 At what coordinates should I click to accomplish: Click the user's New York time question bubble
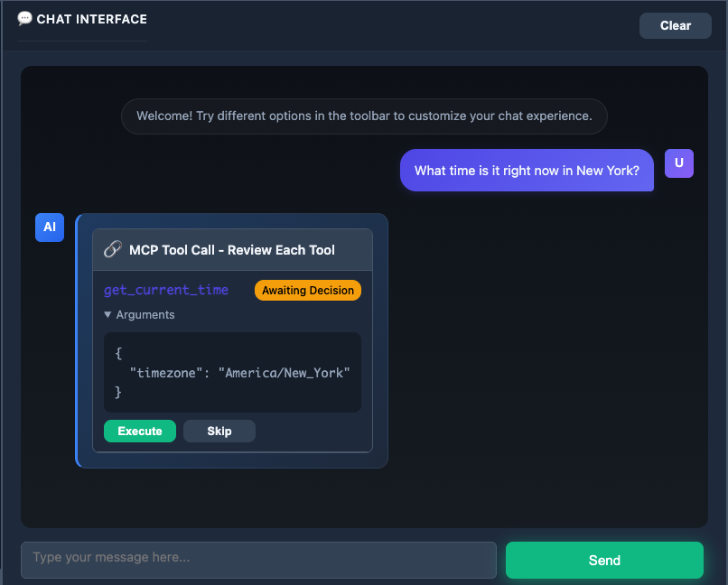coord(527,171)
